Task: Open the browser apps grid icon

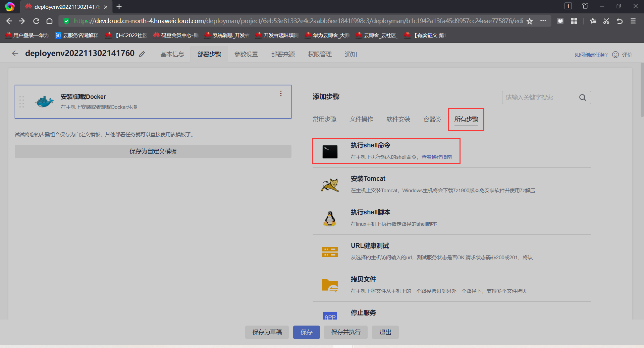Action: pos(574,21)
